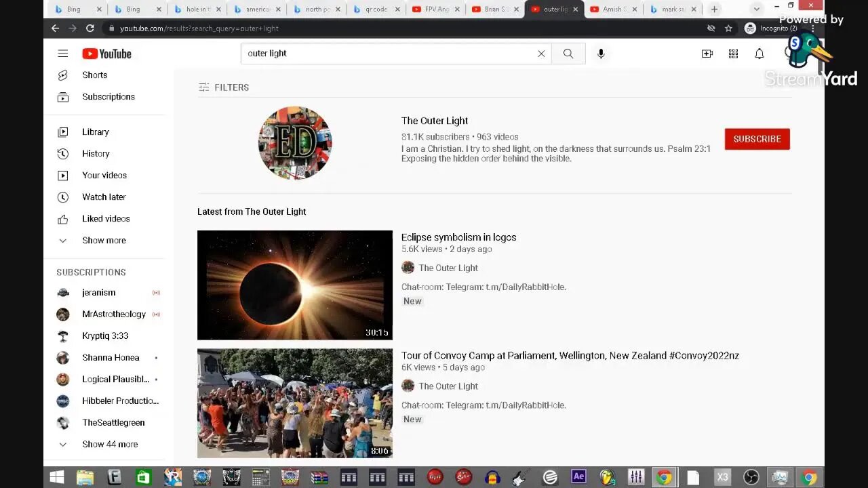The image size is (868, 488).
Task: Play the Eclipse symbolism video thumbnail
Action: 295,285
